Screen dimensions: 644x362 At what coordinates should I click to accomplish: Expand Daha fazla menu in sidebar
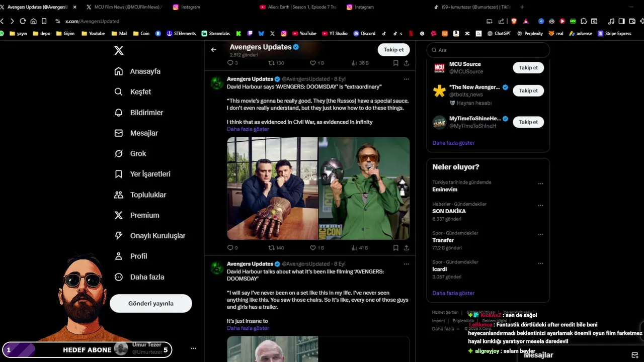point(139,277)
